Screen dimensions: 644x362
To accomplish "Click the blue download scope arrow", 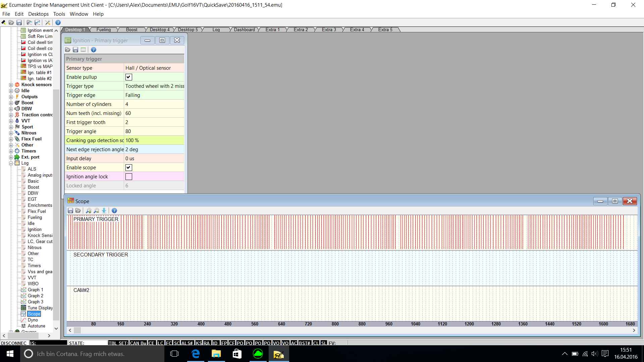I will (104, 210).
